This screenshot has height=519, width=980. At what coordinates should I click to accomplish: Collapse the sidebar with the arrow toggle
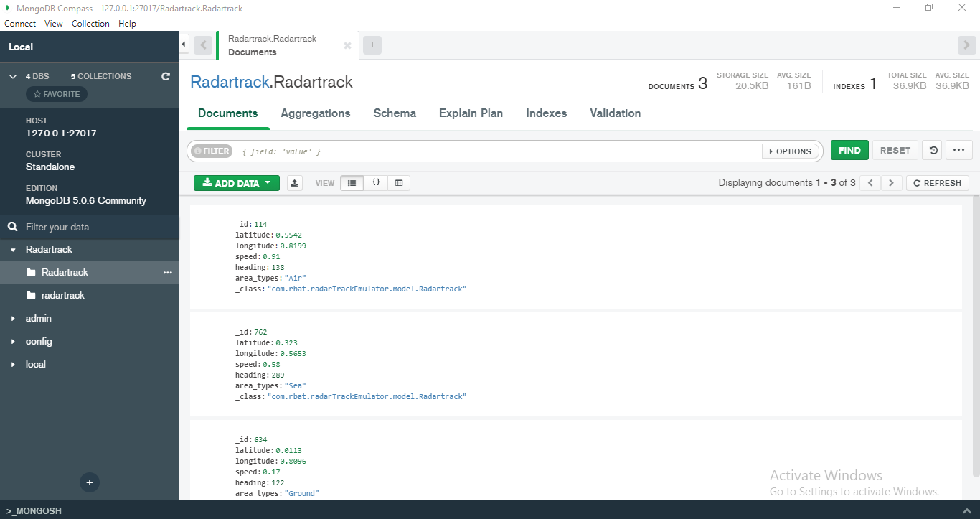(x=184, y=45)
